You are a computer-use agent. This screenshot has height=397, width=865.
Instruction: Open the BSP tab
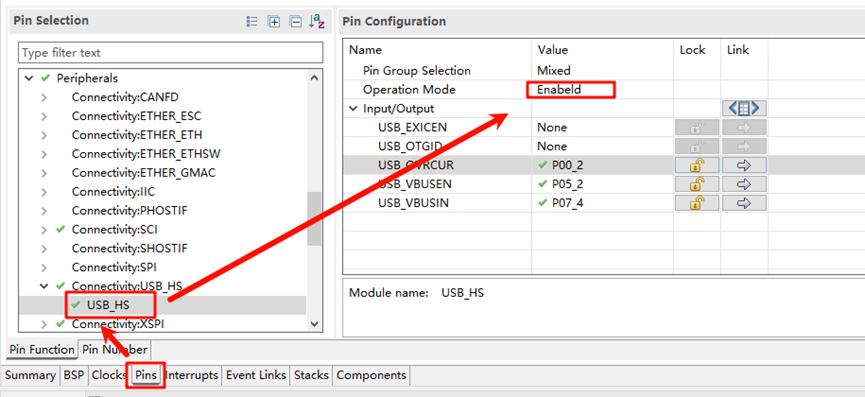73,375
